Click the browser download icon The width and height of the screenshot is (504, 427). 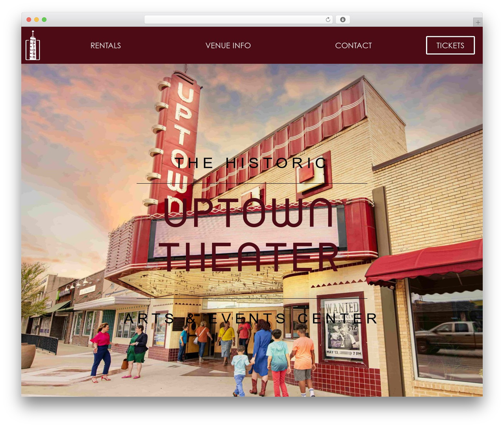(343, 20)
